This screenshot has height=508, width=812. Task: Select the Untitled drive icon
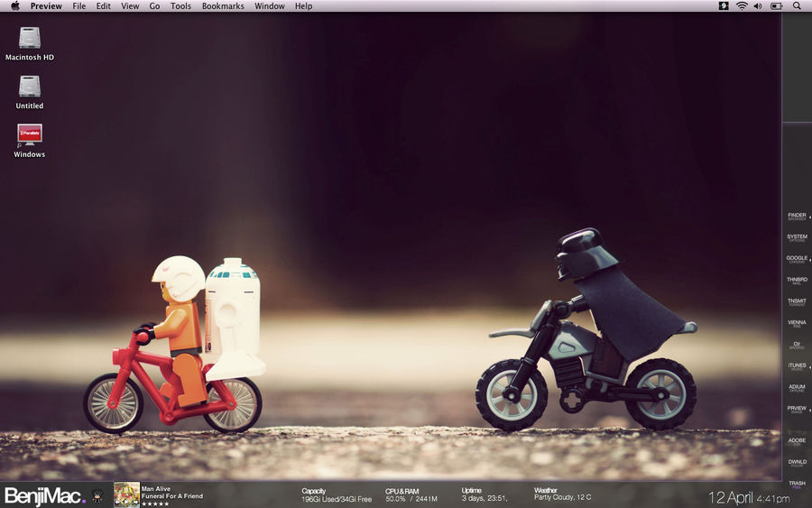pyautogui.click(x=30, y=87)
